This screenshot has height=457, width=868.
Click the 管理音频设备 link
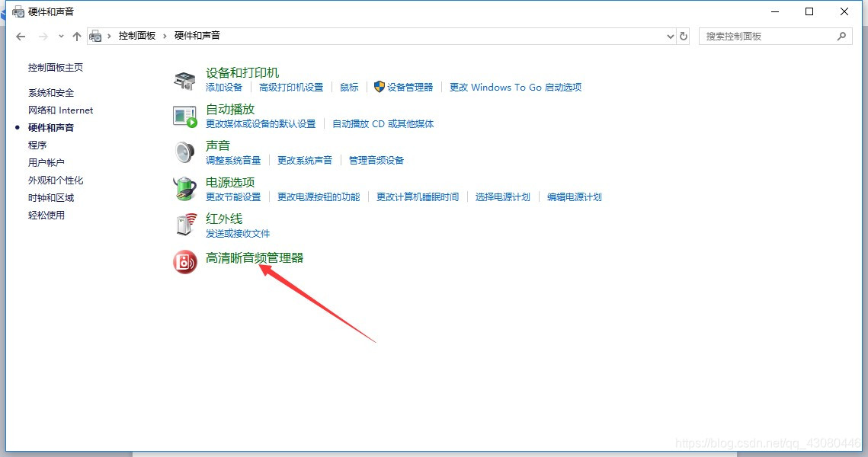(376, 161)
